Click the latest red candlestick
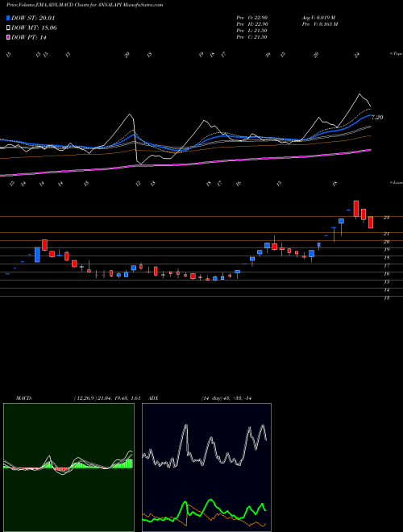Viewport: 403px width, 532px height. click(371, 222)
